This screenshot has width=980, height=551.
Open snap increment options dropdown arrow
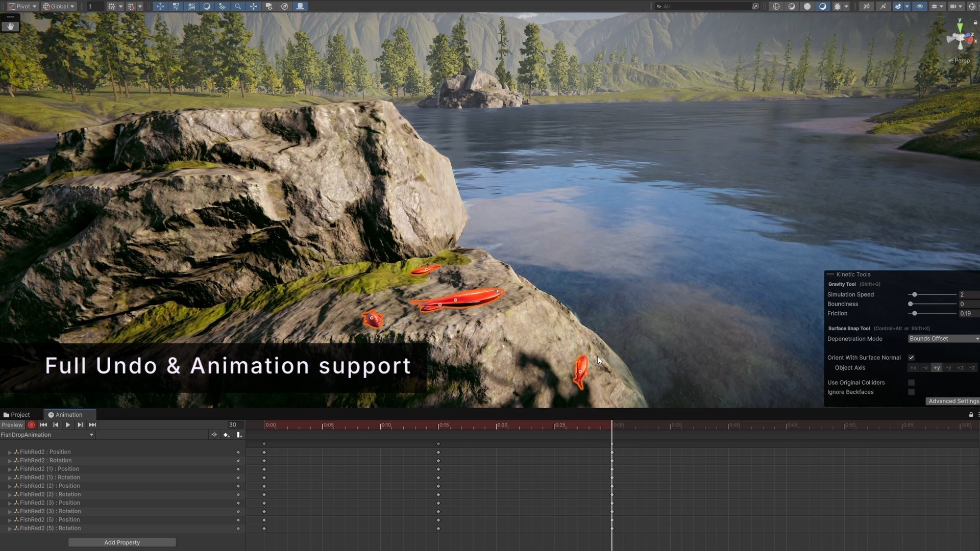click(x=140, y=6)
